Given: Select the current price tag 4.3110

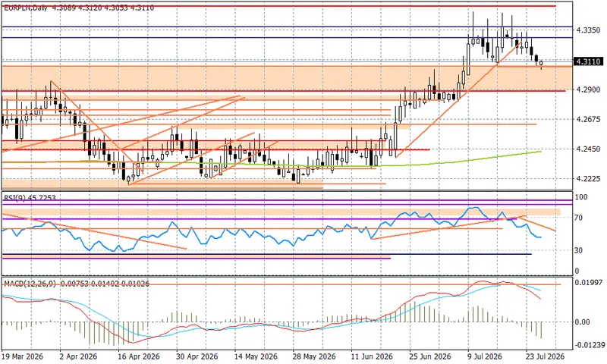Looking at the screenshot, I should click(x=587, y=61).
